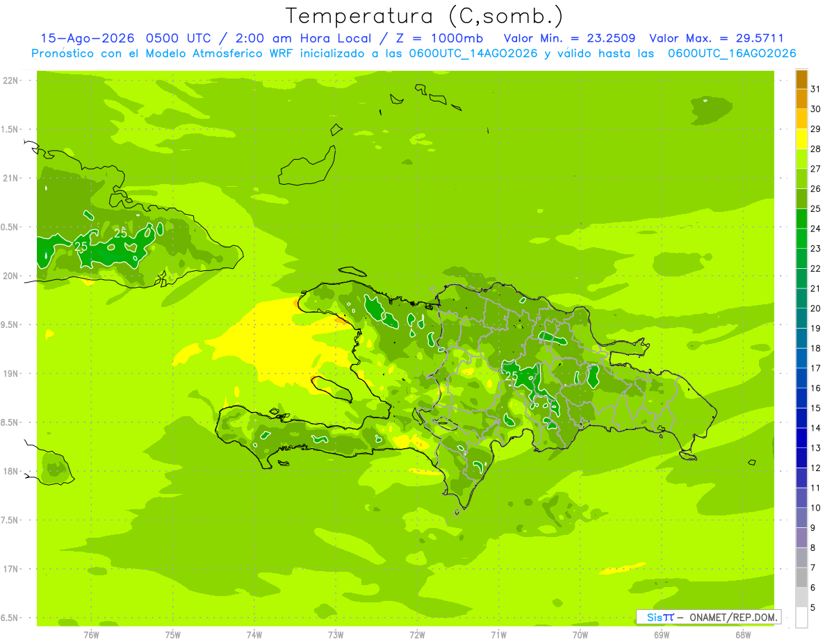This screenshot has width=834, height=644.
Task: Click the 76W longitude label
Action: [x=91, y=635]
